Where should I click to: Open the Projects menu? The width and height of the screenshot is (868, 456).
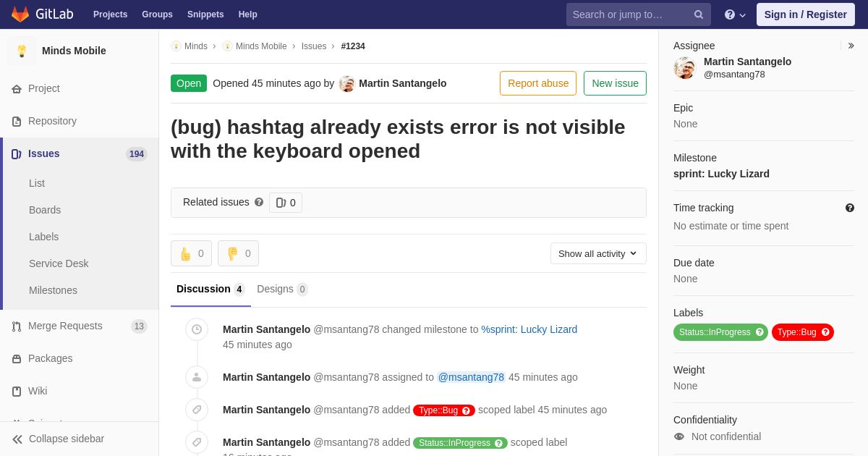[x=111, y=14]
